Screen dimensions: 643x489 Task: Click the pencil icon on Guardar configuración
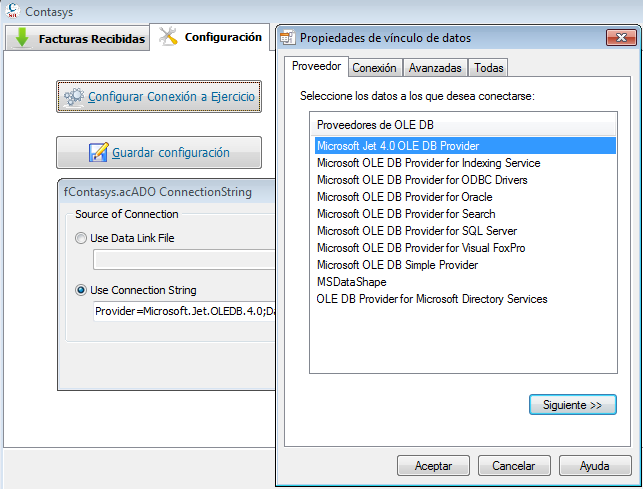point(99,153)
